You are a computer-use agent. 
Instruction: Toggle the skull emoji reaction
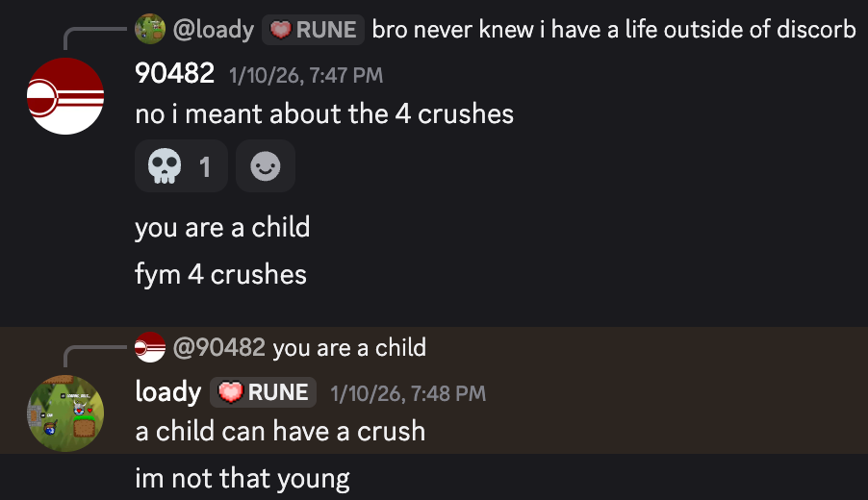pyautogui.click(x=181, y=166)
